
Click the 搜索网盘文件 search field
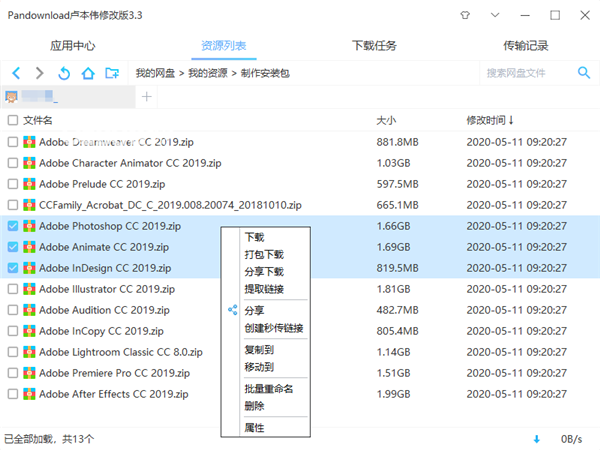pos(525,73)
